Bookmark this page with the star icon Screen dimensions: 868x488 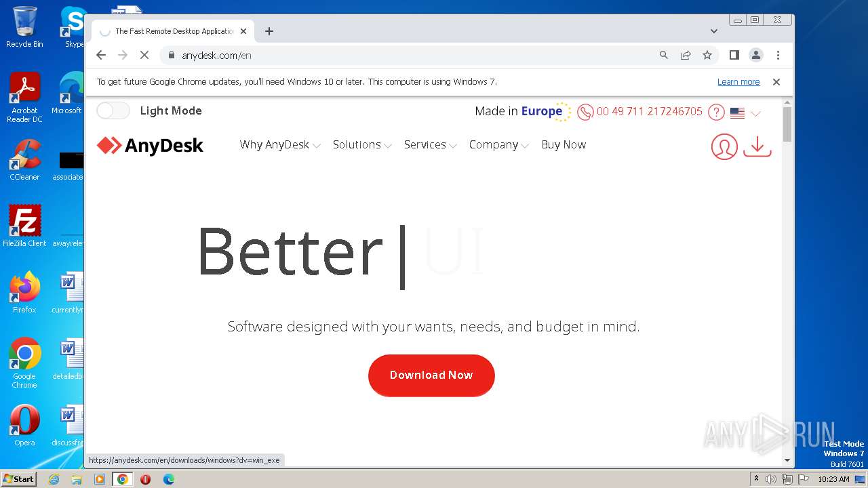click(x=707, y=55)
